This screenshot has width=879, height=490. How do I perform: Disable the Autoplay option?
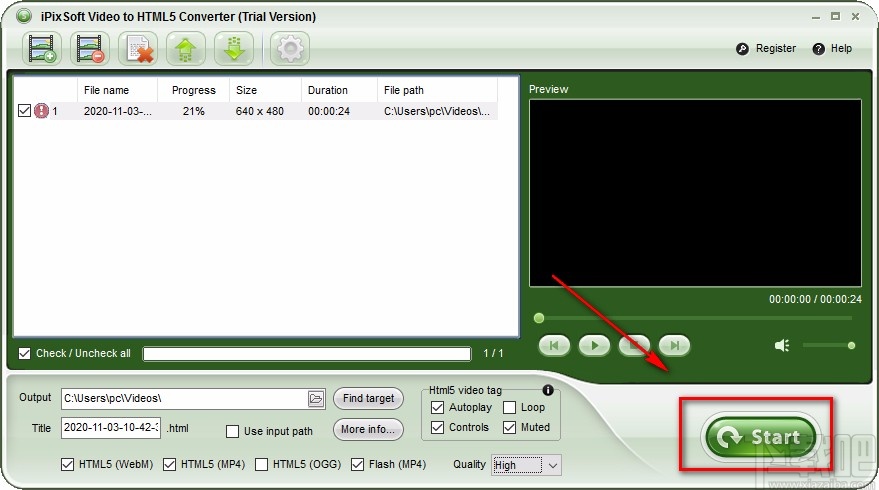pos(437,407)
